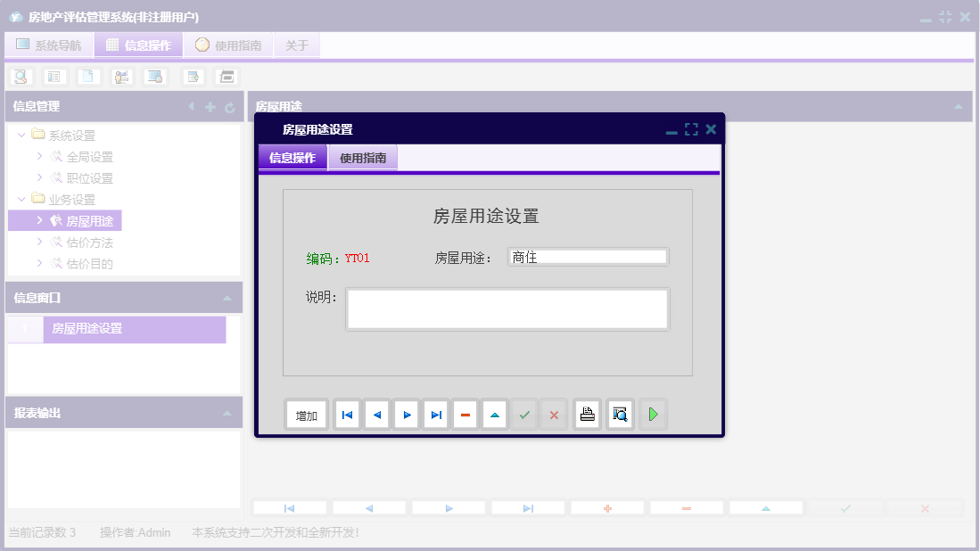Click the green run arrow in the dialog
Image resolution: width=980 pixels, height=551 pixels.
pos(653,414)
